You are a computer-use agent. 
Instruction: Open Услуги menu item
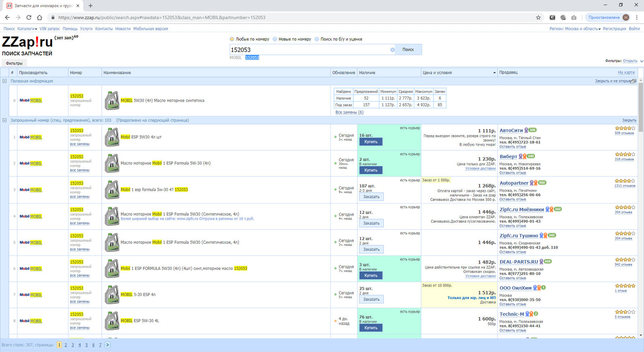(x=86, y=29)
